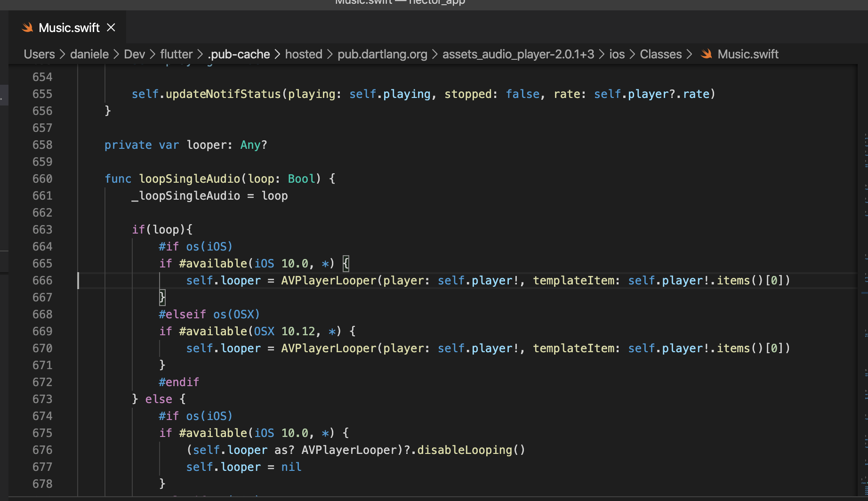
Task: Click the daniele breadcrumb item
Action: click(x=89, y=54)
